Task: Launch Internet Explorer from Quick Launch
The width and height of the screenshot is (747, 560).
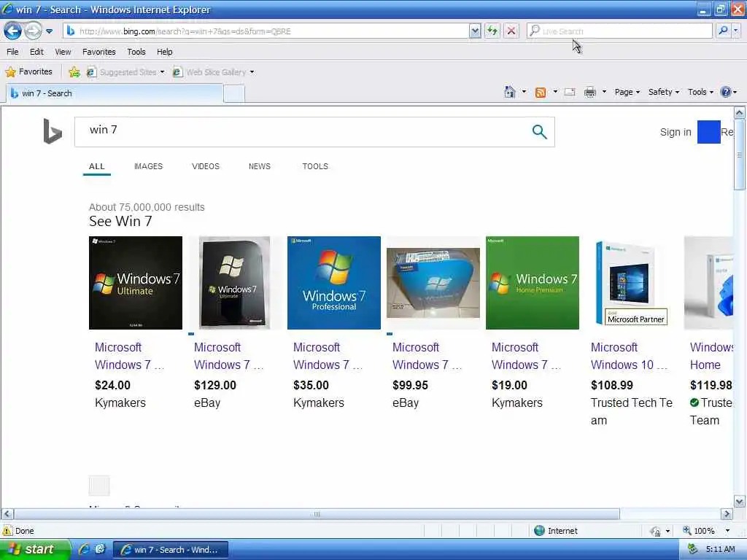Action: [85, 550]
